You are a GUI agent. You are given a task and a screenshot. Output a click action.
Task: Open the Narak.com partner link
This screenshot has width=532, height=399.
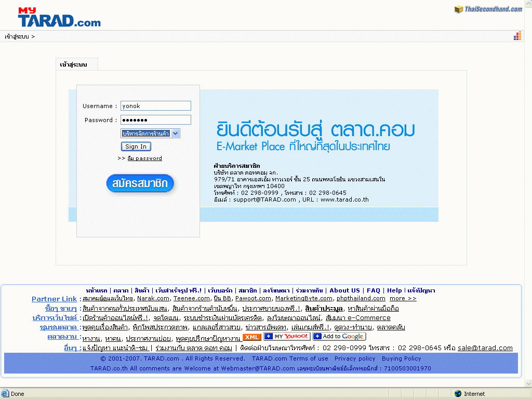click(153, 299)
